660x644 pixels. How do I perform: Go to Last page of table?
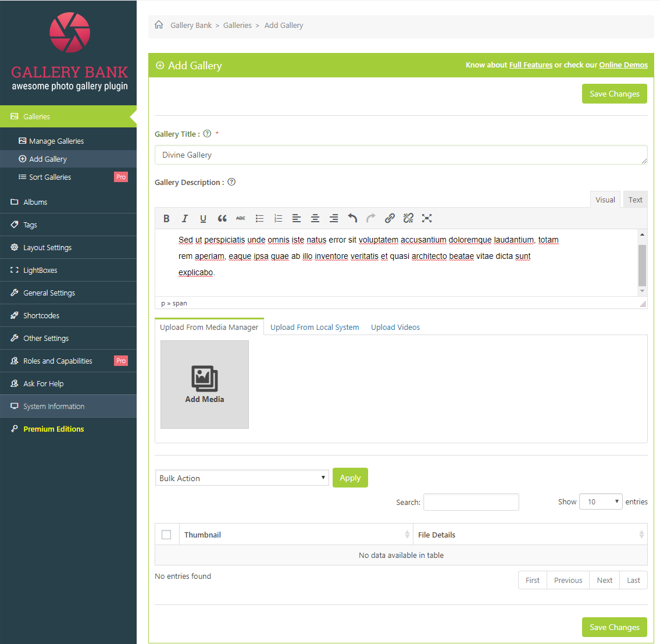point(633,581)
